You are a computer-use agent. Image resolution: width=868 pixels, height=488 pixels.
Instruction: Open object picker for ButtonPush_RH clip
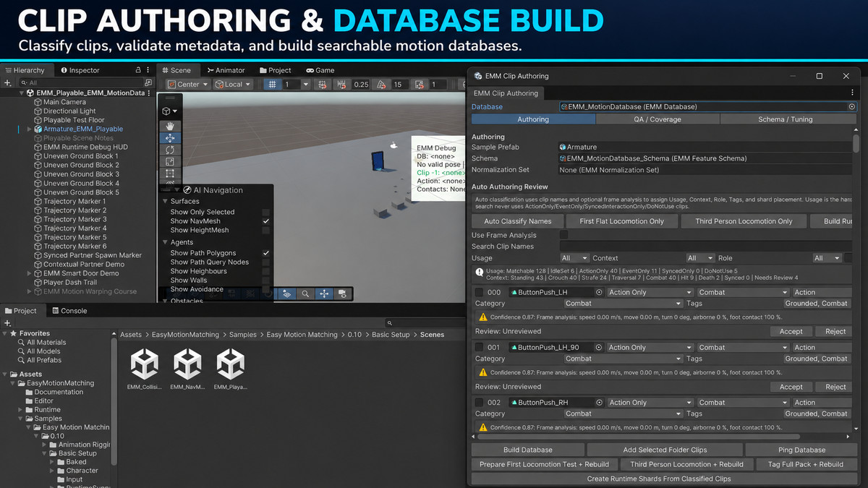[x=599, y=403]
